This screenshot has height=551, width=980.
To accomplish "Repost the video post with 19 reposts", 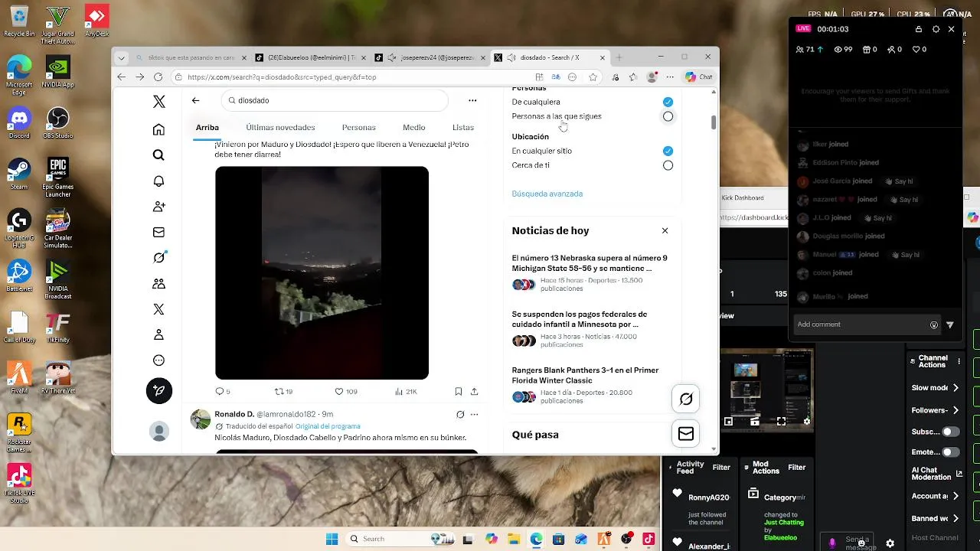I will (284, 391).
